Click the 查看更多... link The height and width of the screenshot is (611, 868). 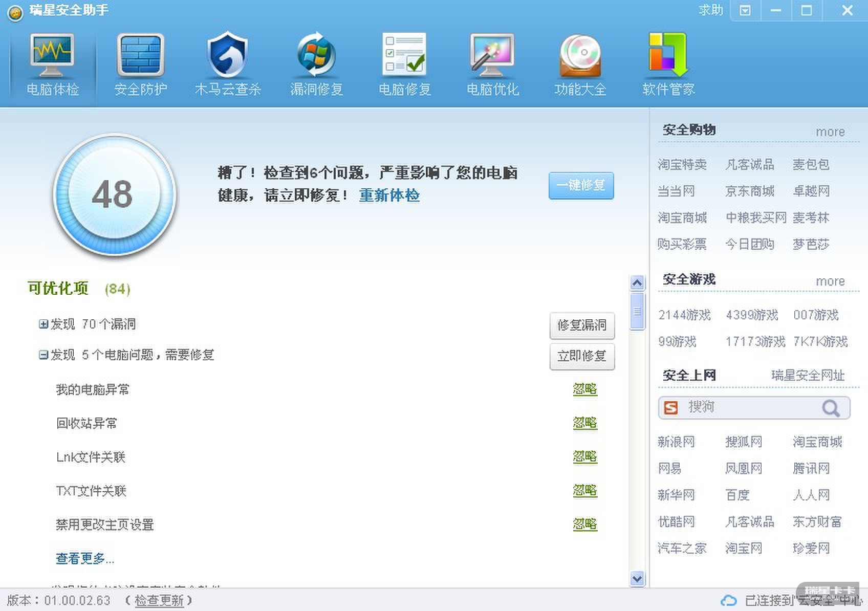tap(85, 558)
